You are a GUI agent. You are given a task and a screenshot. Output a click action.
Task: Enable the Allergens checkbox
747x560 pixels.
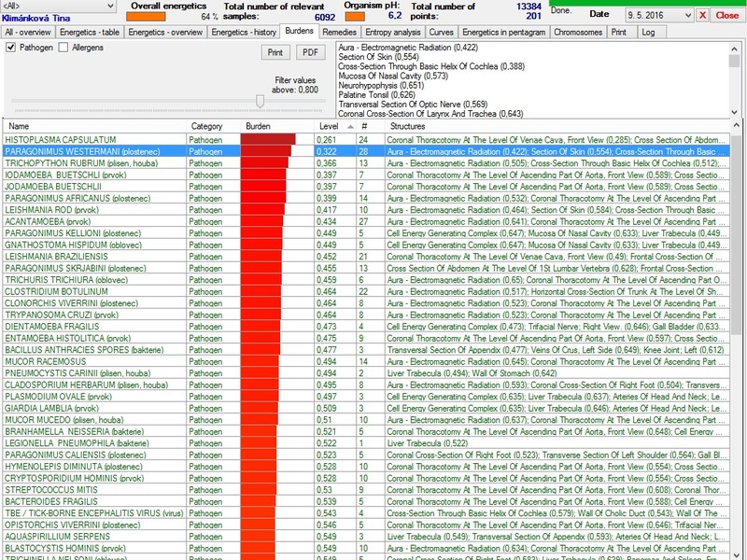click(63, 47)
